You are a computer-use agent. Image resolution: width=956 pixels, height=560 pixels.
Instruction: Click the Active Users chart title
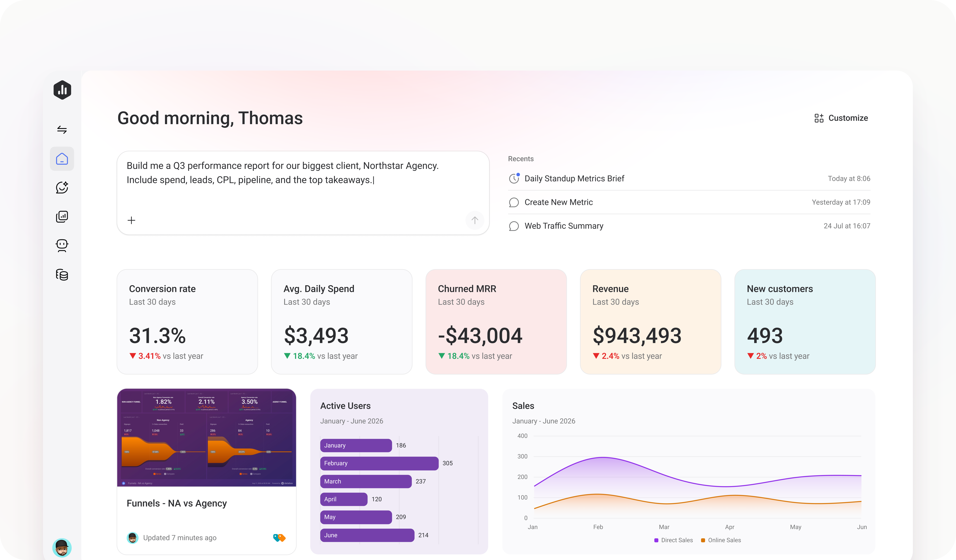click(345, 406)
